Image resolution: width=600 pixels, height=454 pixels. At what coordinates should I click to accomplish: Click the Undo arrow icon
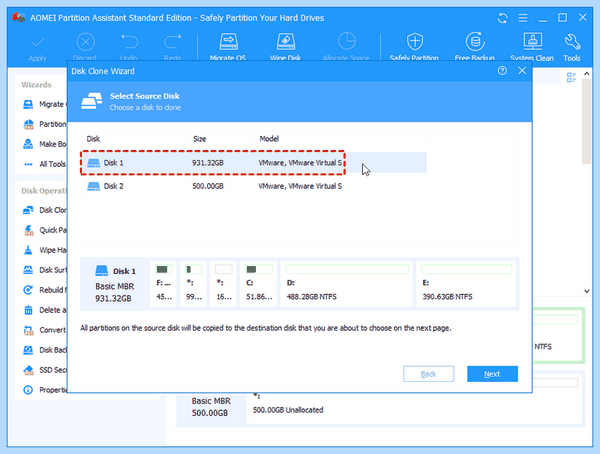pyautogui.click(x=129, y=41)
